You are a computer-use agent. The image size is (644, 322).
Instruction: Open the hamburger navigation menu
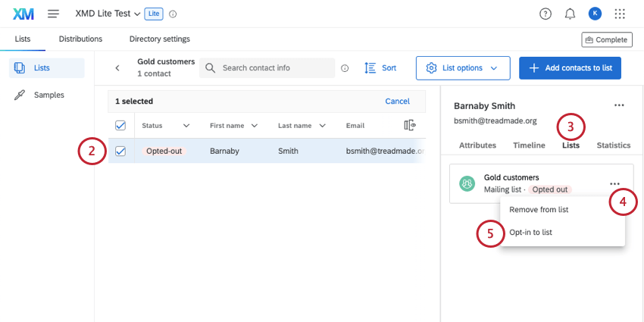tap(53, 14)
